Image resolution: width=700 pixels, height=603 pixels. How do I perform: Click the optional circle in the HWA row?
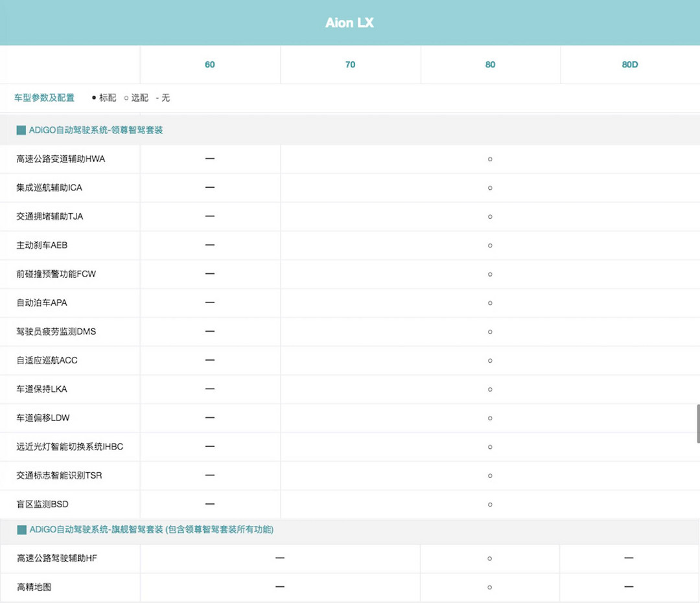[x=490, y=159]
